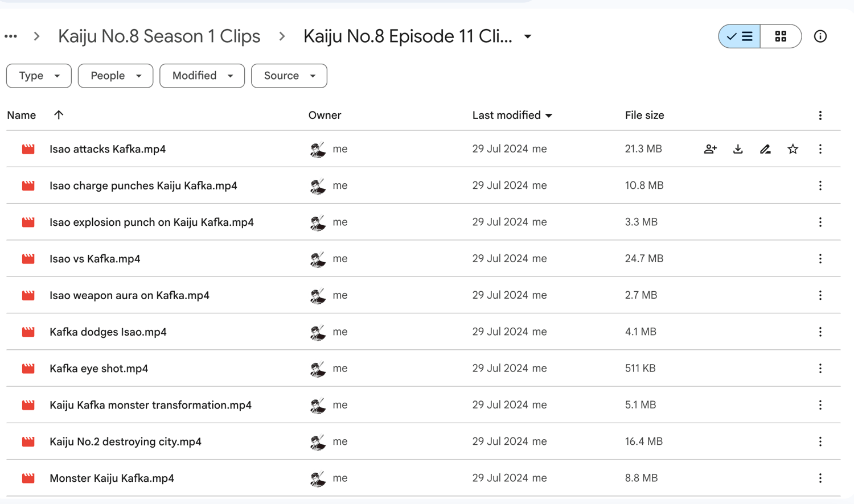Open the People filter dropdown
Viewport: 854px width, 504px height.
point(116,76)
